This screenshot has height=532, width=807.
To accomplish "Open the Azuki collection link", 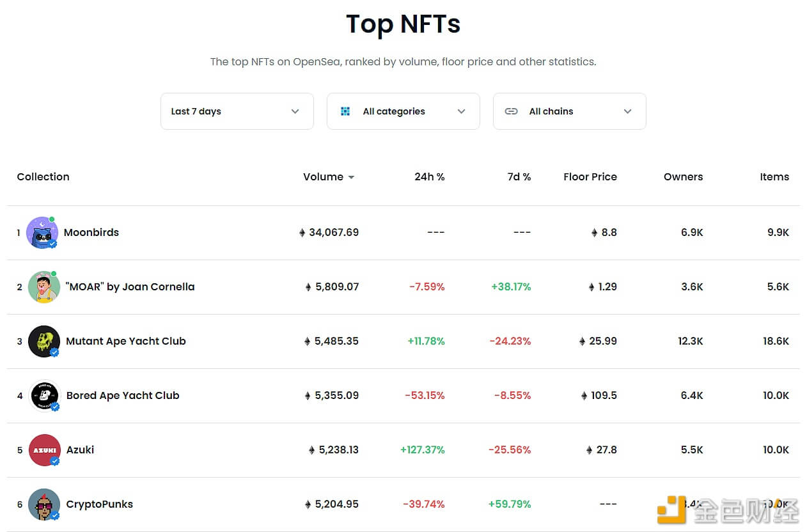I will (80, 450).
